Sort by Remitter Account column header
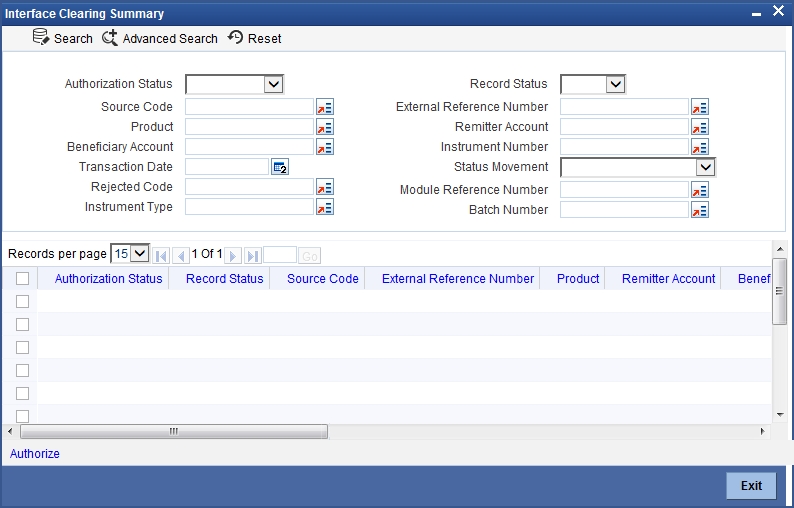Image resolution: width=794 pixels, height=508 pixels. click(668, 279)
